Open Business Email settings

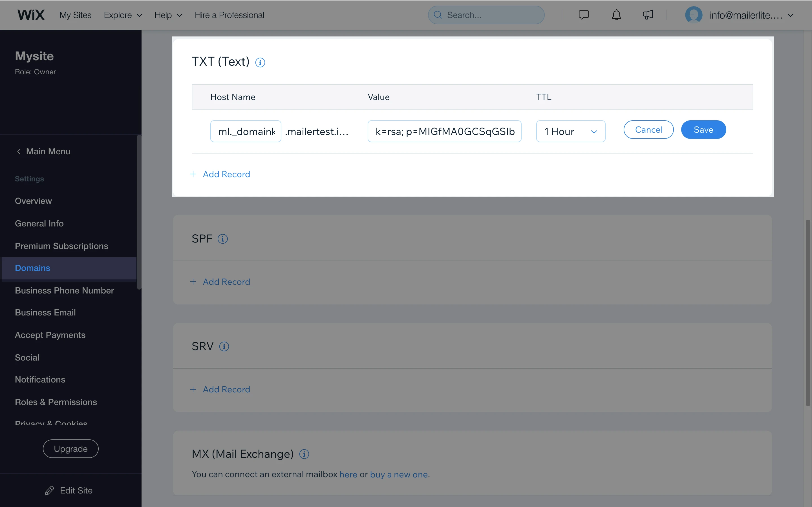click(45, 313)
